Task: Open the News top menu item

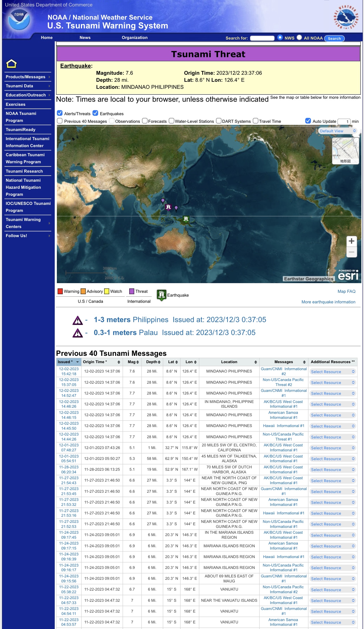Action: coord(85,38)
